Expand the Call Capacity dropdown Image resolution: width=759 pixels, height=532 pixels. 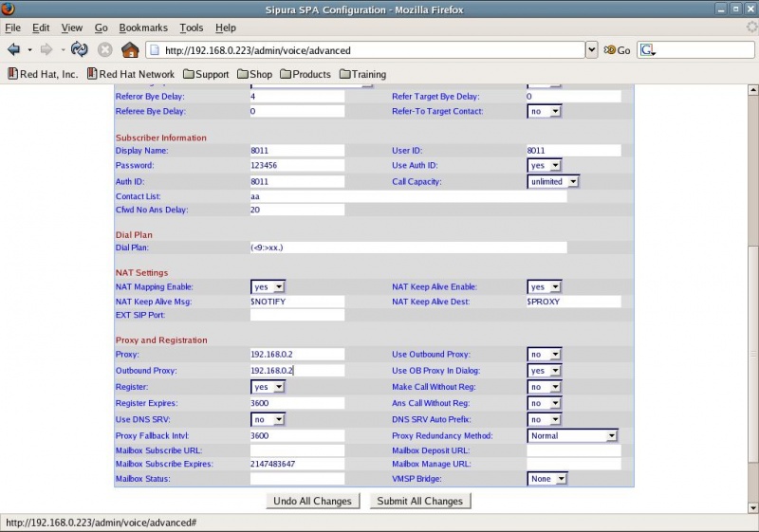pyautogui.click(x=553, y=181)
